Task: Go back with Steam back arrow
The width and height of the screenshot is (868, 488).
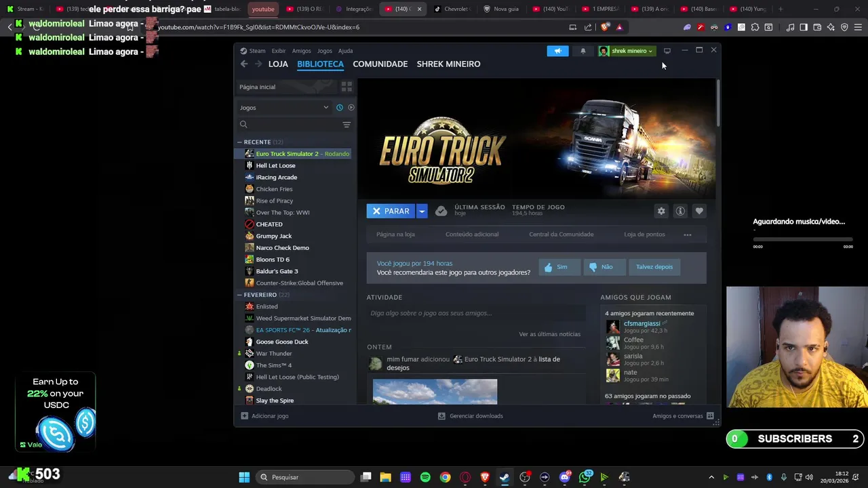Action: coord(244,64)
